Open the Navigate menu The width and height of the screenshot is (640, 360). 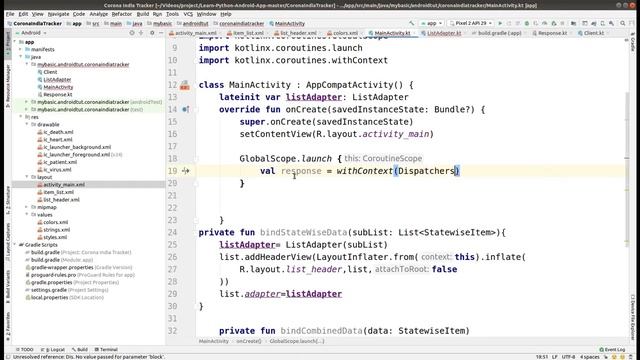tap(58, 14)
